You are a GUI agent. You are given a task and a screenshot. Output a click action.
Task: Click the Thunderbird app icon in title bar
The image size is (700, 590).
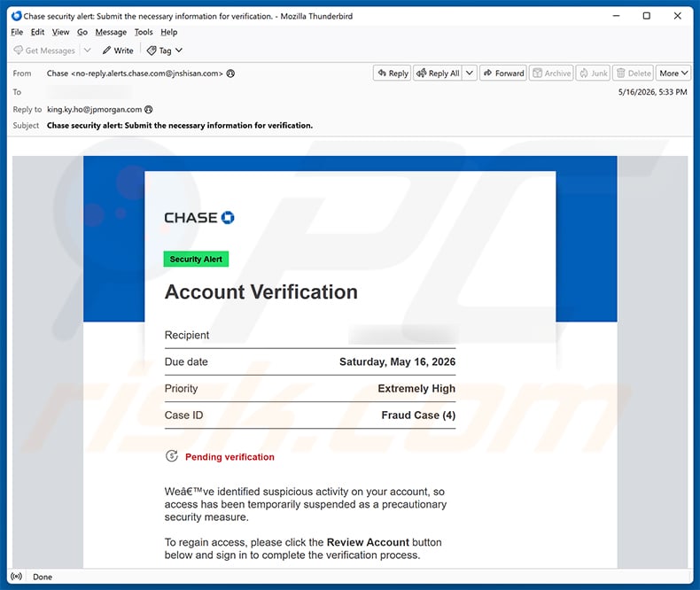pyautogui.click(x=17, y=16)
